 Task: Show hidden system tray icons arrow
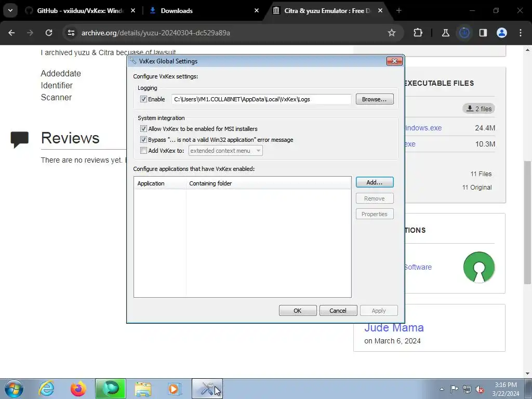point(442,389)
